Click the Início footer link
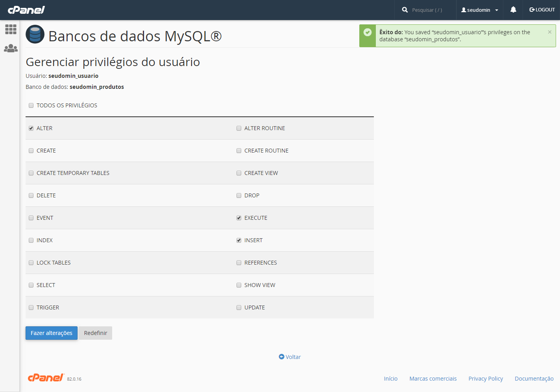This screenshot has width=560, height=392. pos(391,379)
